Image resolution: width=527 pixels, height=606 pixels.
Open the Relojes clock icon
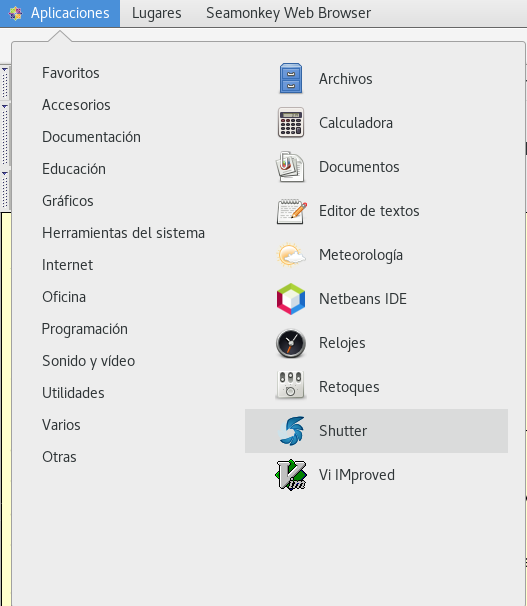[291, 343]
